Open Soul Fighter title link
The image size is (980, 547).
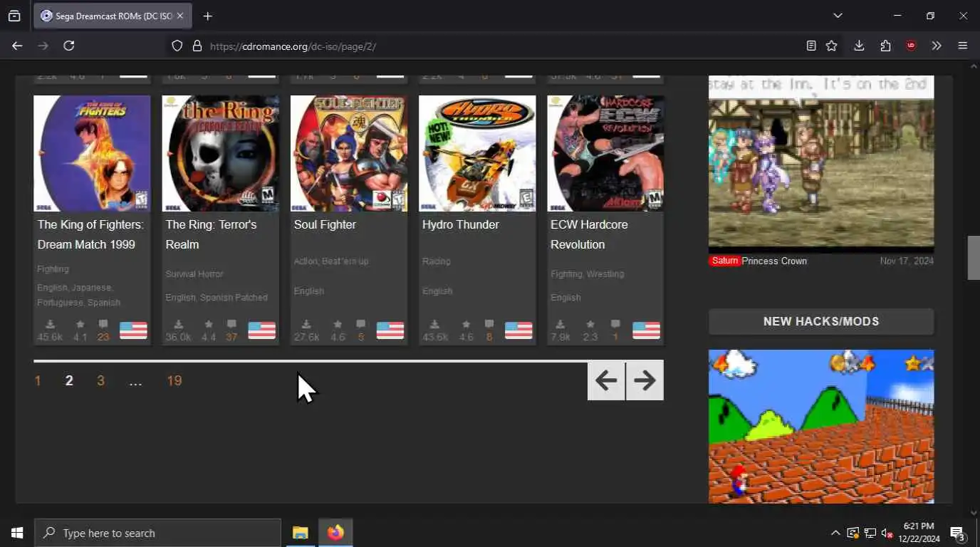coord(325,224)
